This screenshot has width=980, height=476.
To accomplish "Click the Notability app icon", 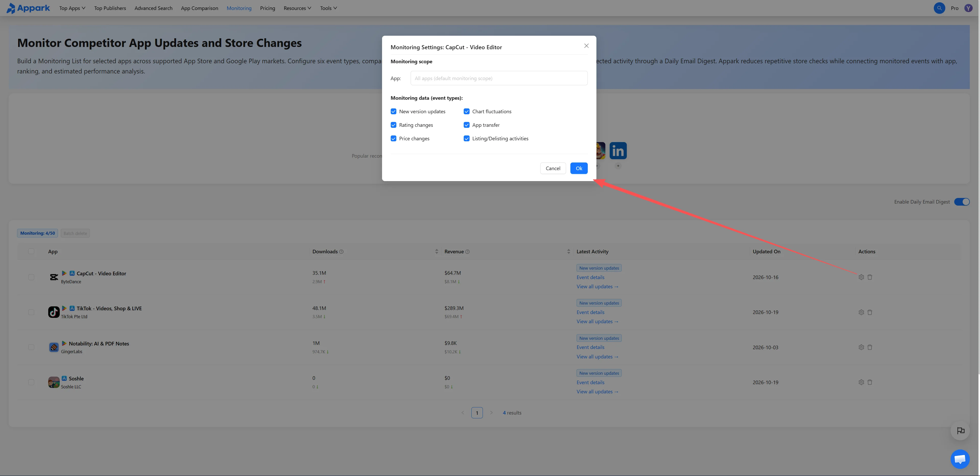I will click(x=54, y=347).
